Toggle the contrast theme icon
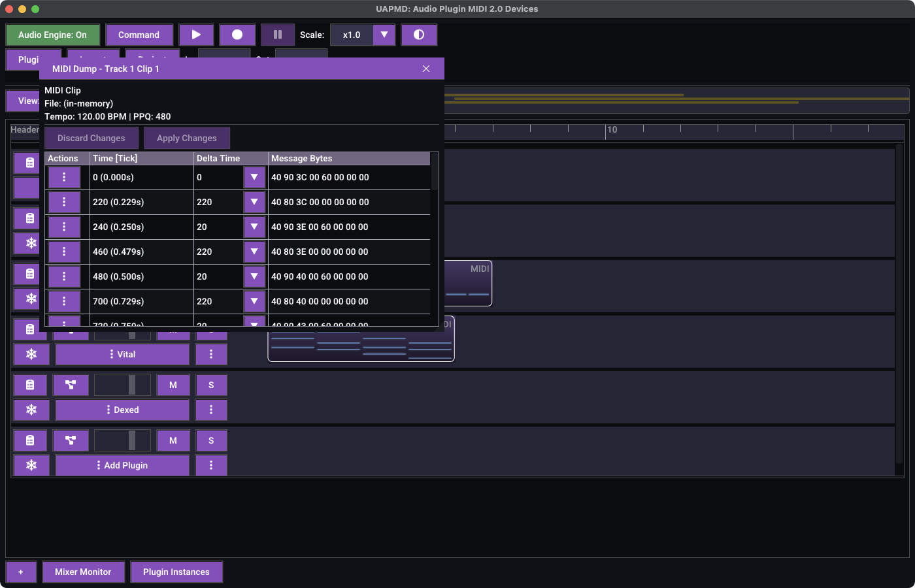This screenshot has height=588, width=915. coord(419,35)
